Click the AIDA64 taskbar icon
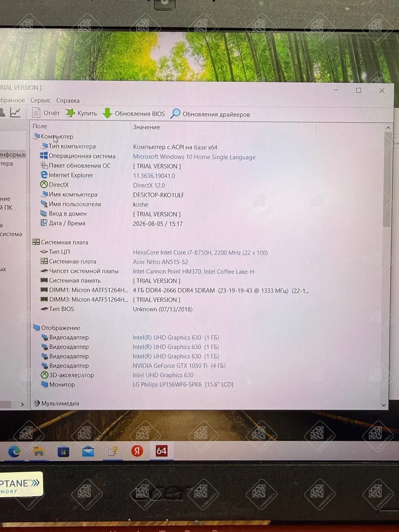 [162, 451]
